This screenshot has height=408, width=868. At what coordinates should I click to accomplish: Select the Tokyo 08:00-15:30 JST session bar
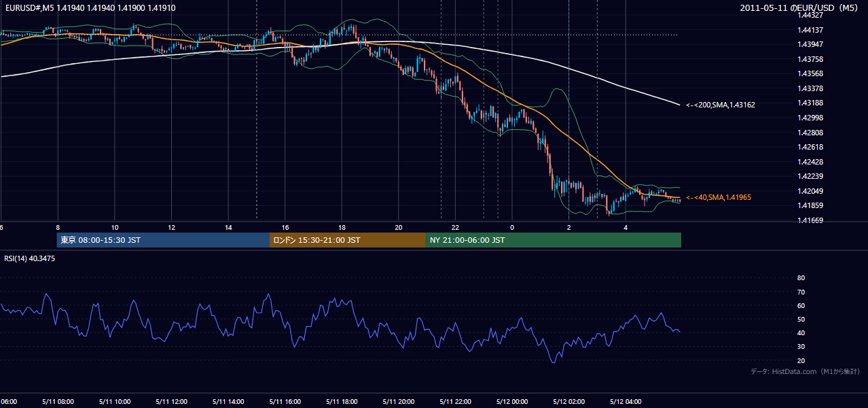[x=163, y=240]
